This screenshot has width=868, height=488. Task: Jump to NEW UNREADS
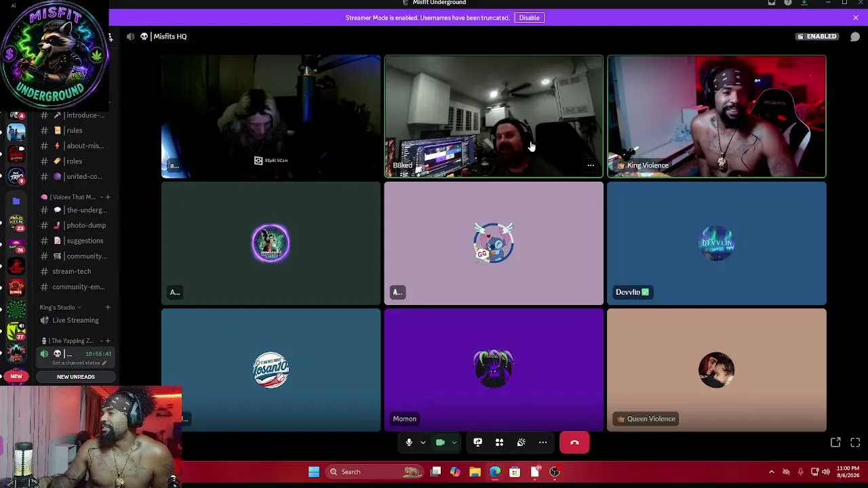(75, 377)
